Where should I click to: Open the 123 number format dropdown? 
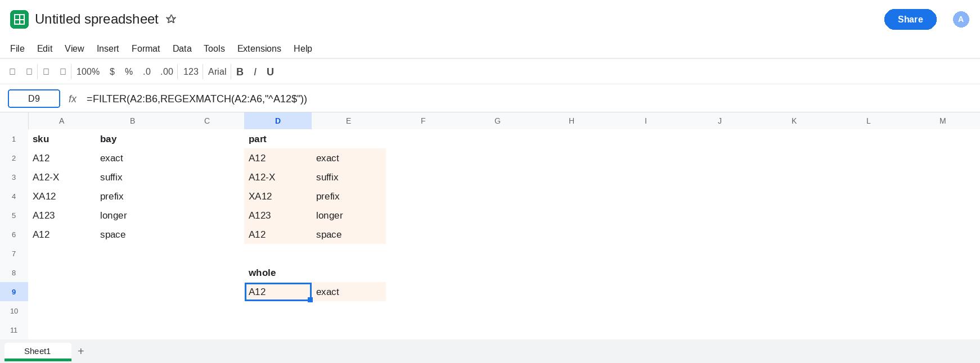pos(191,71)
